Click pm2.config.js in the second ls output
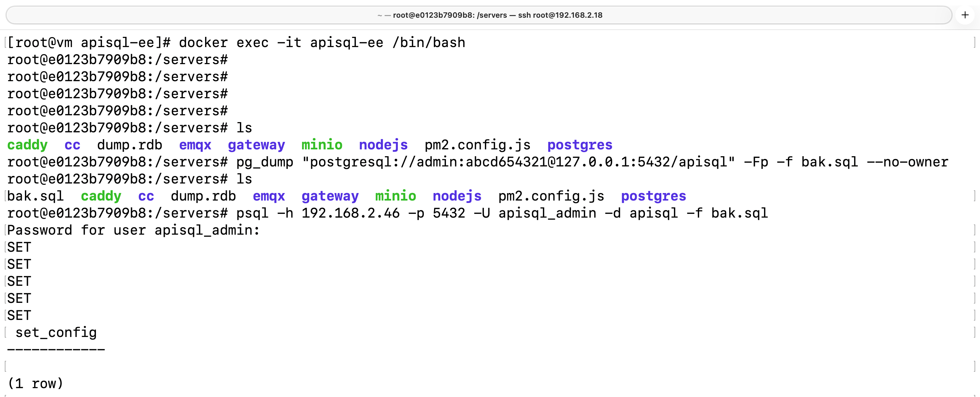 pos(551,196)
